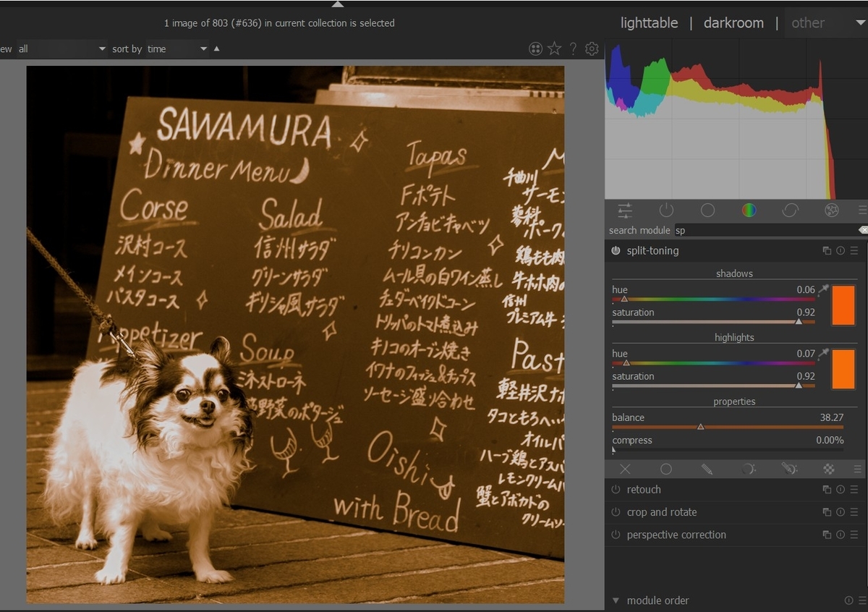Open the module order presets menu
The width and height of the screenshot is (868, 612).
[x=861, y=600]
